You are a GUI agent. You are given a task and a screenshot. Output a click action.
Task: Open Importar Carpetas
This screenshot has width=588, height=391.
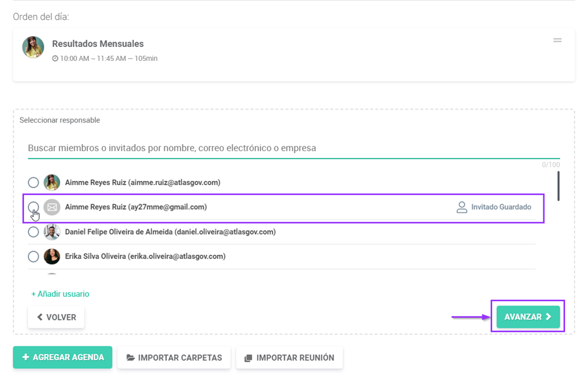pyautogui.click(x=174, y=358)
